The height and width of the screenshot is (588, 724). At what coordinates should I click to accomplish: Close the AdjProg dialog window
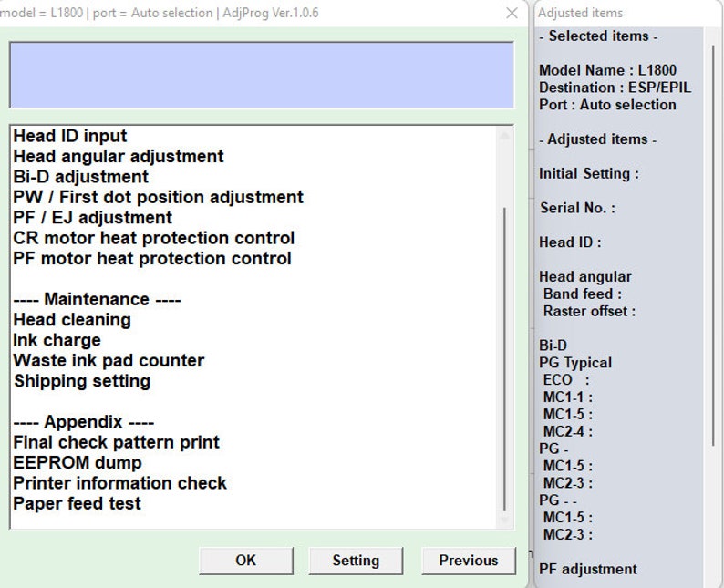pos(512,13)
